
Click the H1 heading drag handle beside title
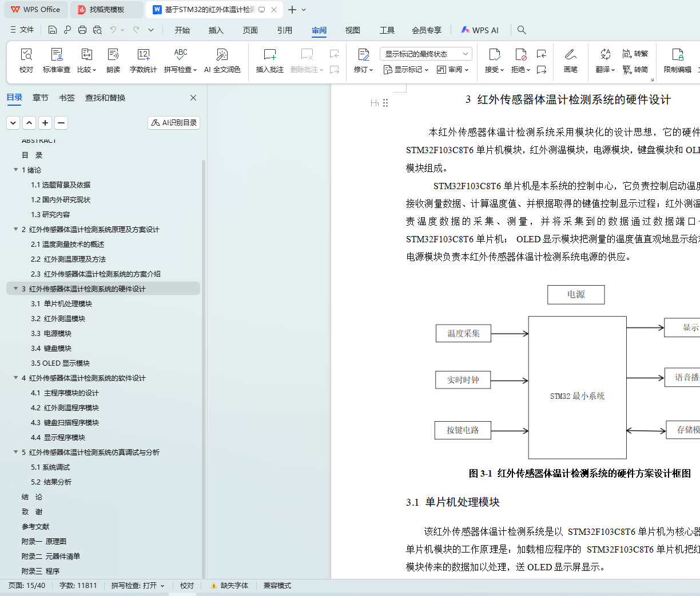point(385,103)
